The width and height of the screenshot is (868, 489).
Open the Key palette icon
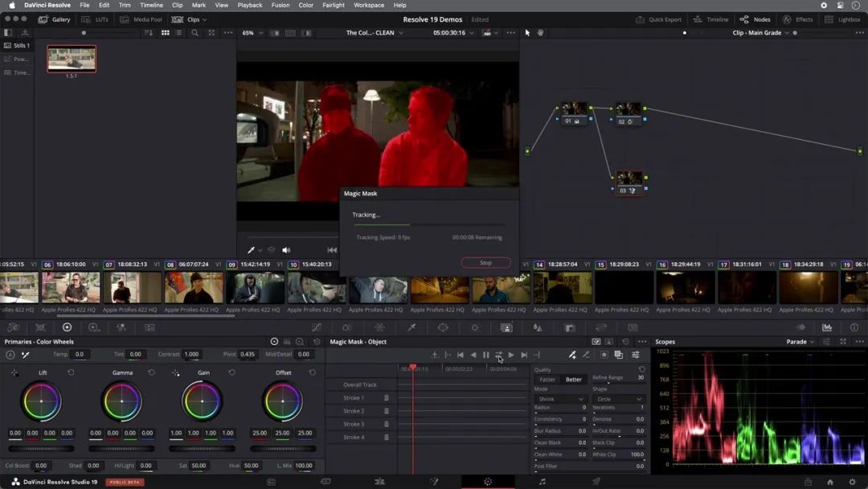point(570,328)
